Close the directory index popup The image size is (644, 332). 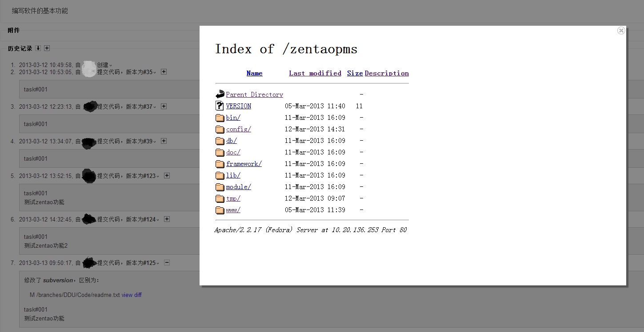click(621, 30)
